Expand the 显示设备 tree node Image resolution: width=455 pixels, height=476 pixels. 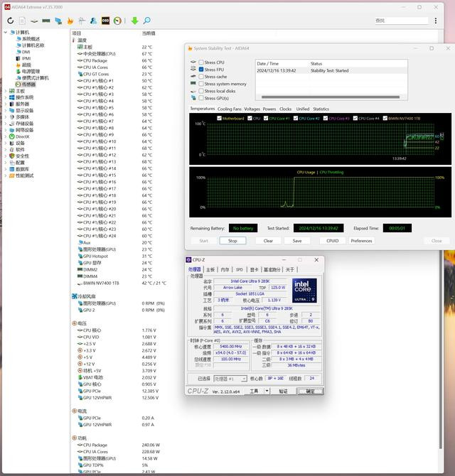(6, 111)
